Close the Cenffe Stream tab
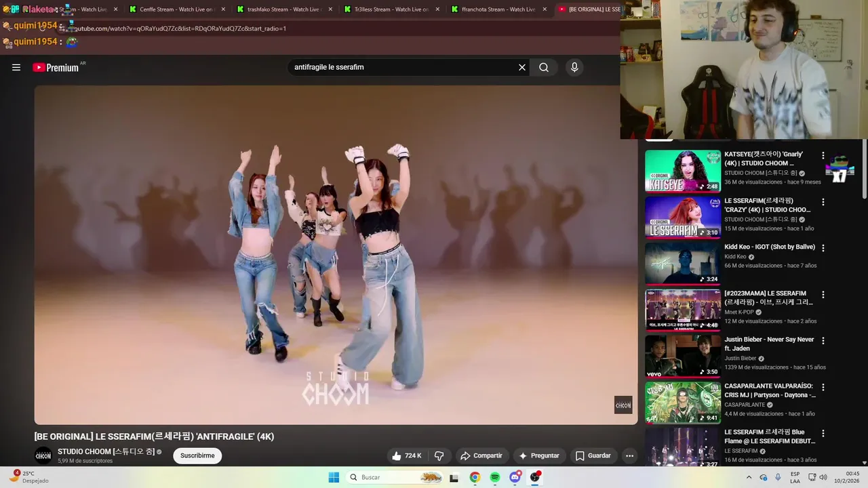 222,9
